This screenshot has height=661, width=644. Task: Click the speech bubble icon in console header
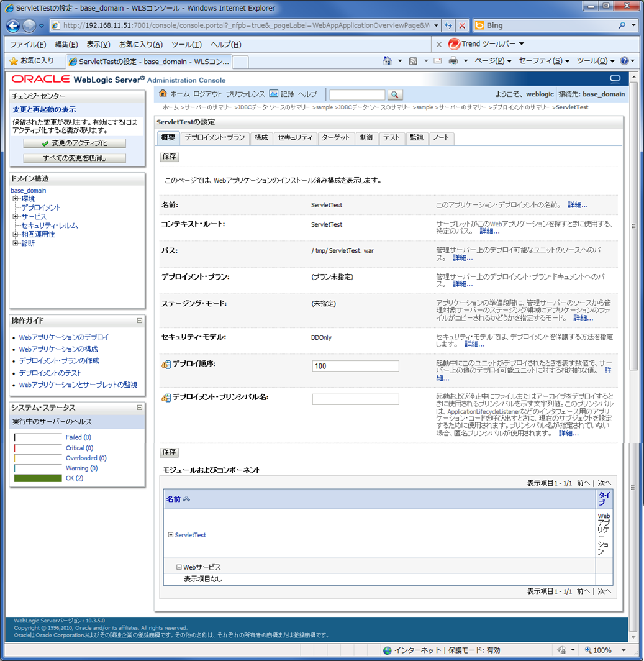coord(615,79)
